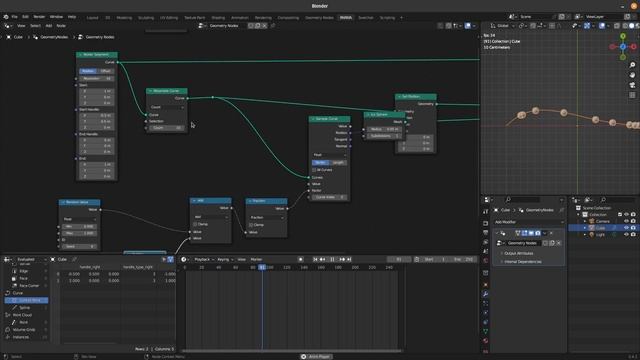Click the outliner editor type icon

point(576,200)
